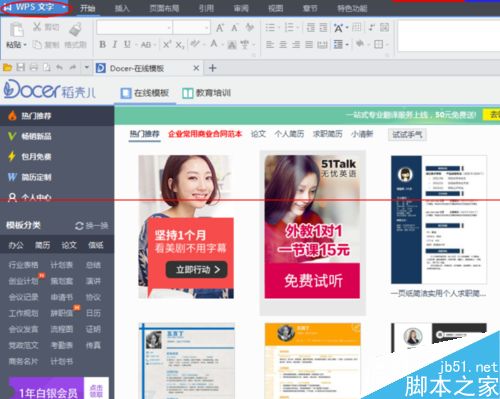Switch to the 插入 ribbon tab
500x399 pixels.
pos(122,8)
